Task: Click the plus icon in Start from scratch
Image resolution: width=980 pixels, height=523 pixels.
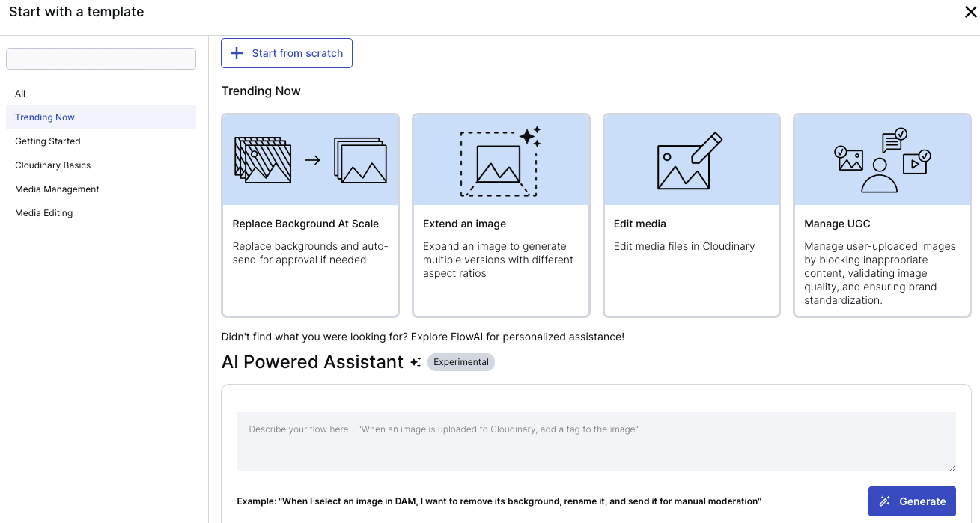Action: [237, 53]
